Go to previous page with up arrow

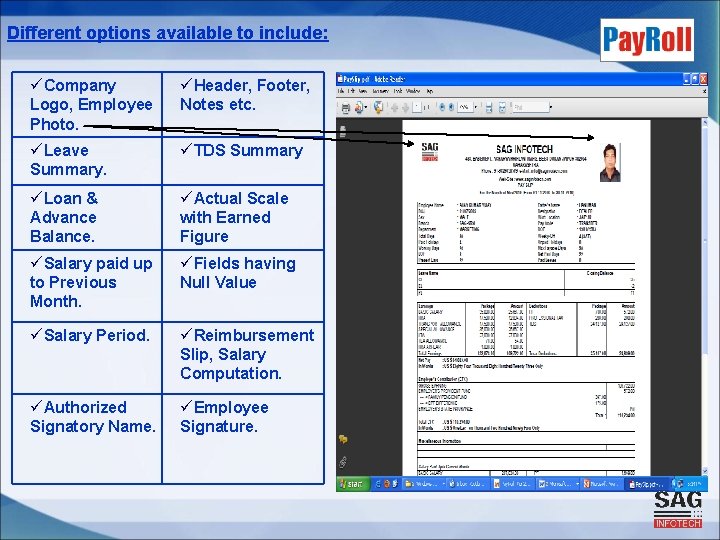click(x=394, y=108)
